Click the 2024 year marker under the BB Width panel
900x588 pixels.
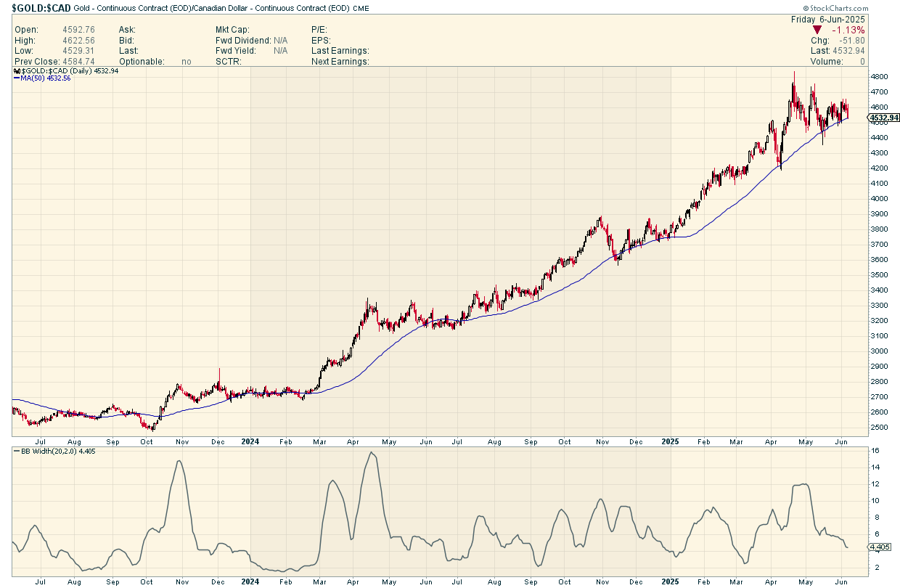pyautogui.click(x=250, y=581)
